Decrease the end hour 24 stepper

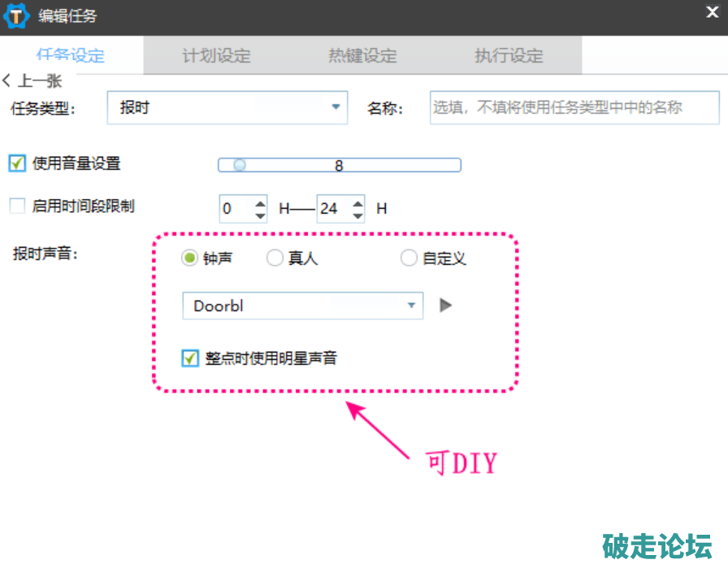click(x=357, y=215)
